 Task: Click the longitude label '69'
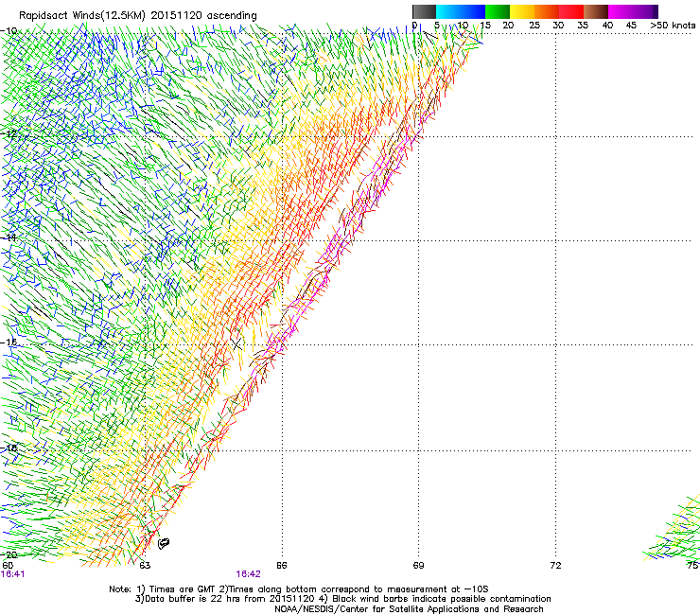pyautogui.click(x=418, y=566)
